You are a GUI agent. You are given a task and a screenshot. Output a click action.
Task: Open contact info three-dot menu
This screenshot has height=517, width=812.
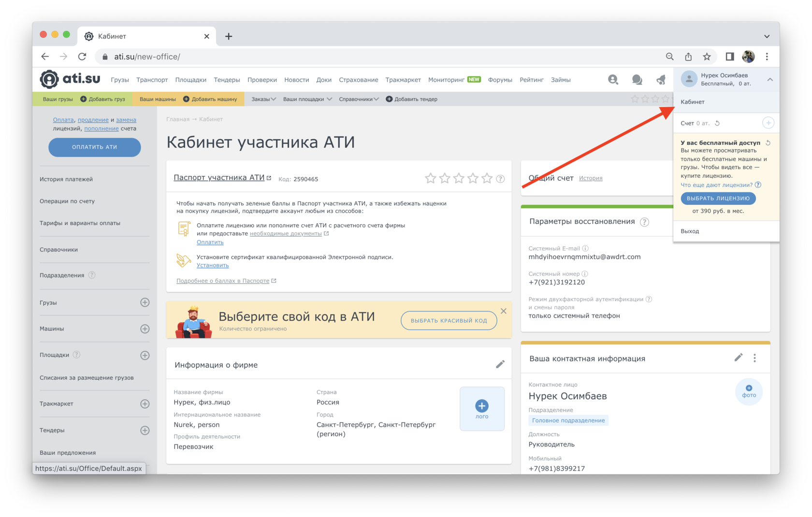[754, 358]
